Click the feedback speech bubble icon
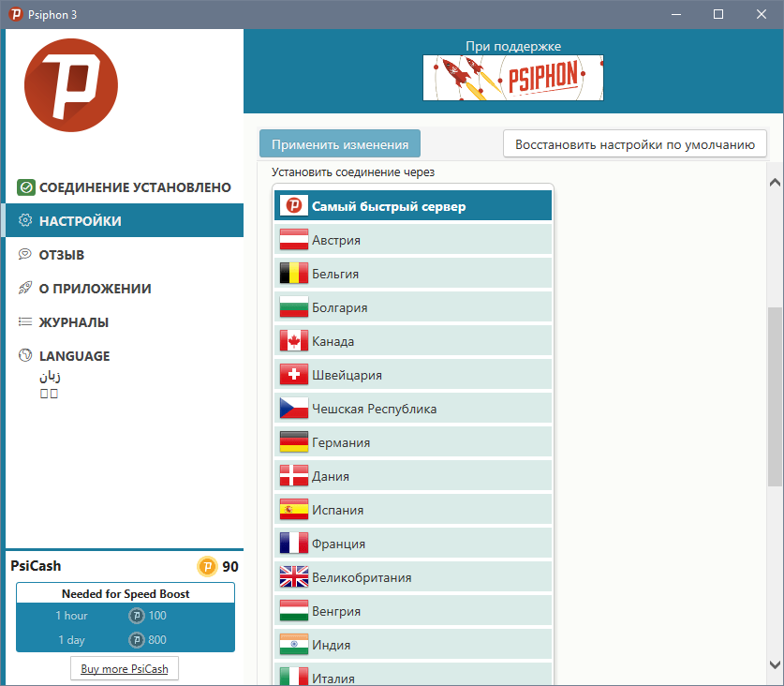The height and width of the screenshot is (686, 784). [25, 254]
